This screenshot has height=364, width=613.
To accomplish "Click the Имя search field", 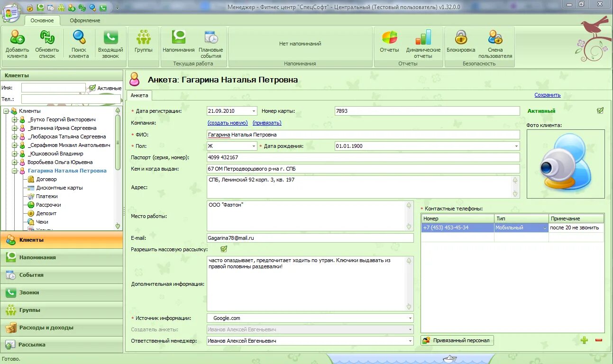I will tap(54, 88).
